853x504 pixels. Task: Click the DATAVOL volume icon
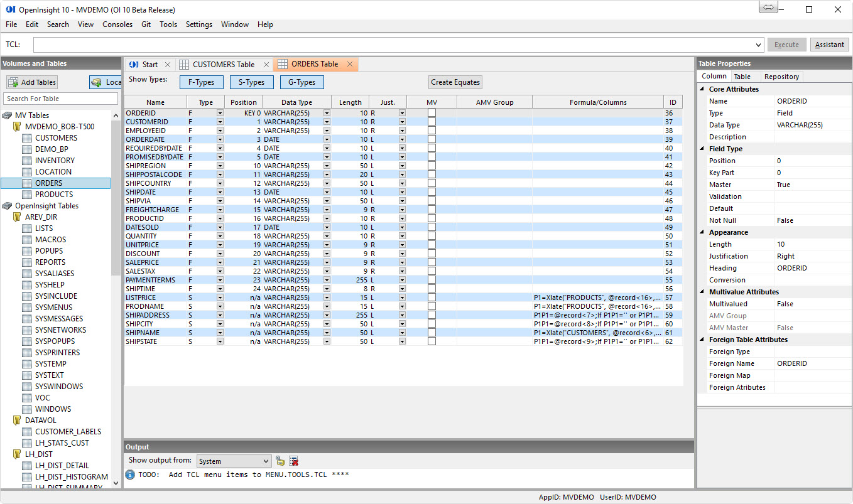(18, 421)
